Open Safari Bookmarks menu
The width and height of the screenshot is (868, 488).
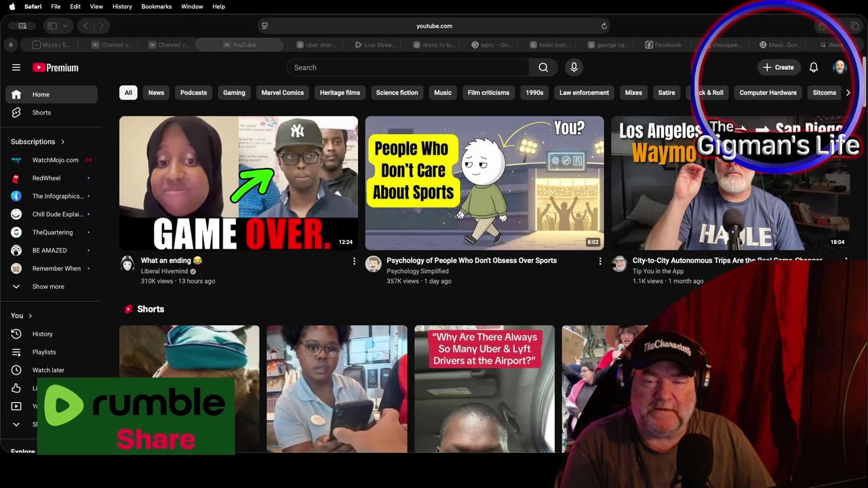[157, 6]
